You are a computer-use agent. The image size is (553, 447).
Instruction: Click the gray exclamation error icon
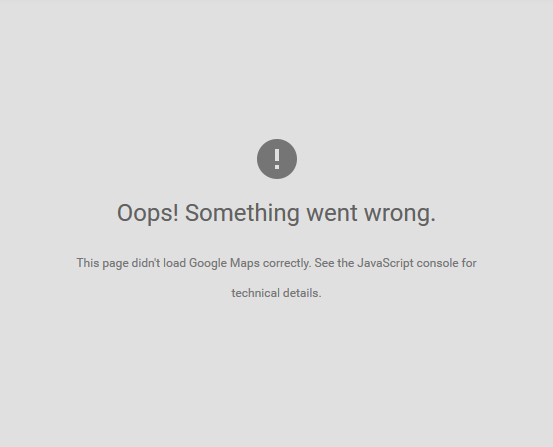[x=277, y=159]
